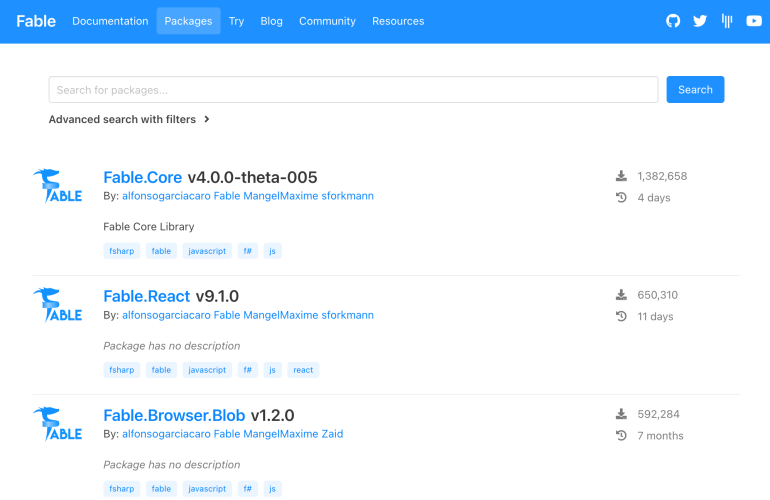Focus the Search for packages field
Viewport: 770px width, 500px height.
coord(353,90)
